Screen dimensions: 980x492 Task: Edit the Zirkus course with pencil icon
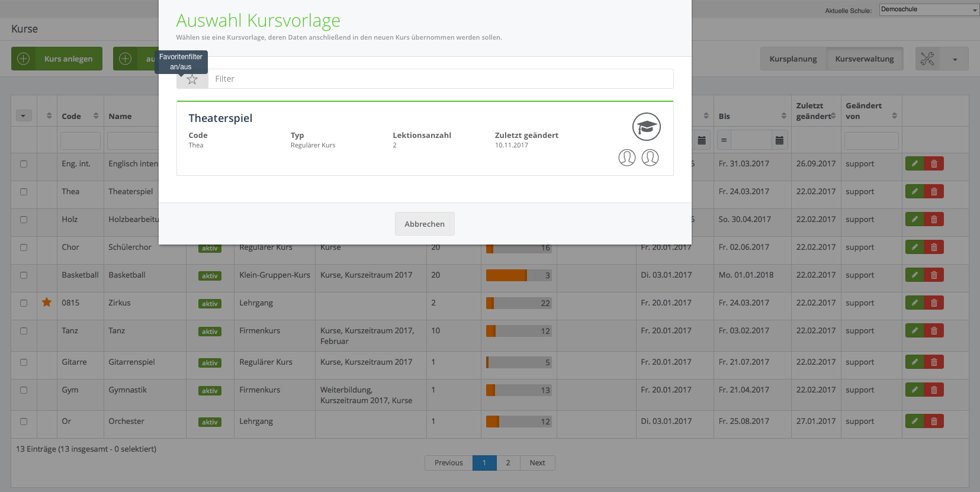915,303
